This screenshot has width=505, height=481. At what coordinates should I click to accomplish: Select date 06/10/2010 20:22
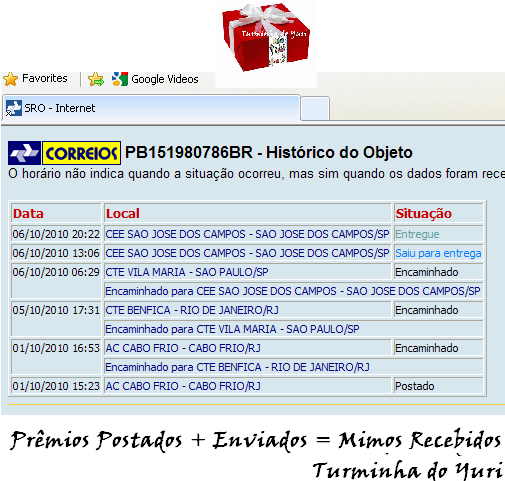56,234
